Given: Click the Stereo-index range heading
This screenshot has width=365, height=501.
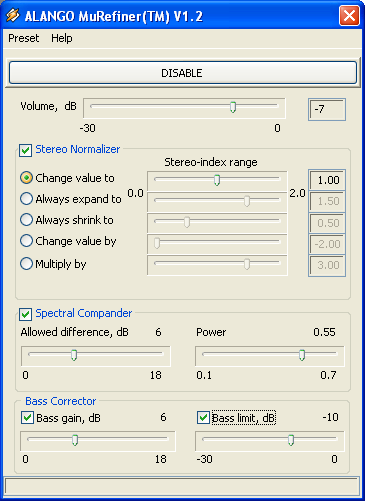Looking at the screenshot, I should [211, 162].
